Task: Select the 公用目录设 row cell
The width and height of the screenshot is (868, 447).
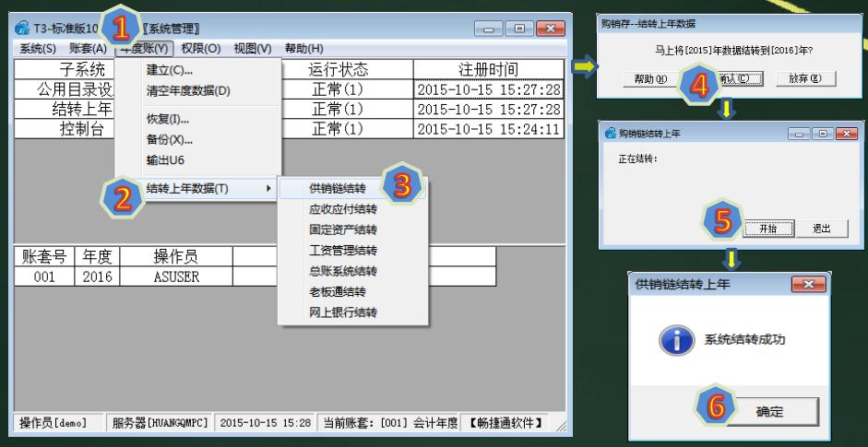Action: point(65,89)
